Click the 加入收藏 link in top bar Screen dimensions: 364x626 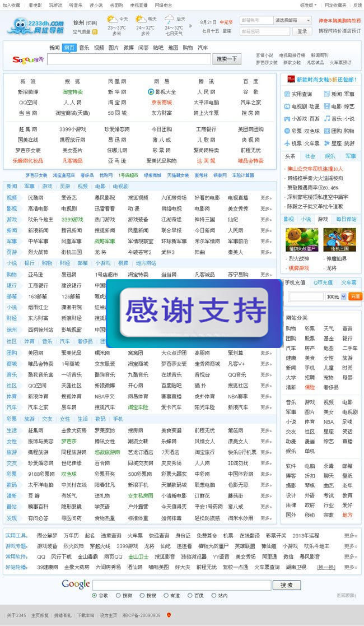[12, 5]
